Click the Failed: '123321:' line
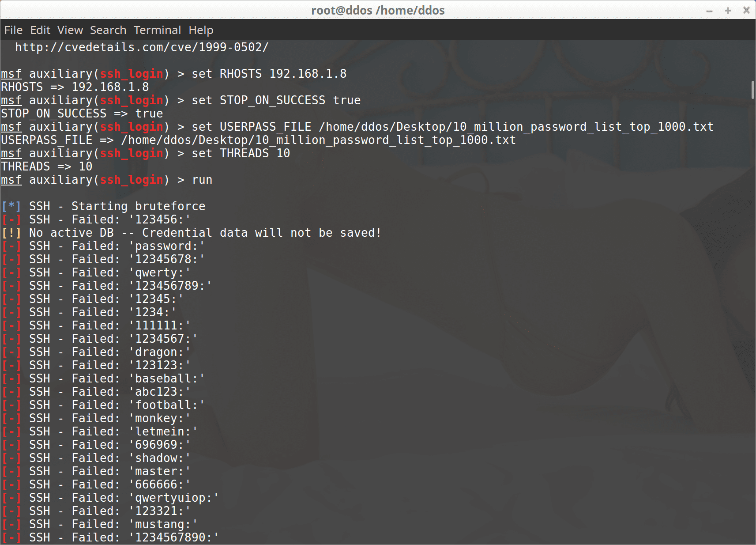The height and width of the screenshot is (545, 756). click(96, 511)
